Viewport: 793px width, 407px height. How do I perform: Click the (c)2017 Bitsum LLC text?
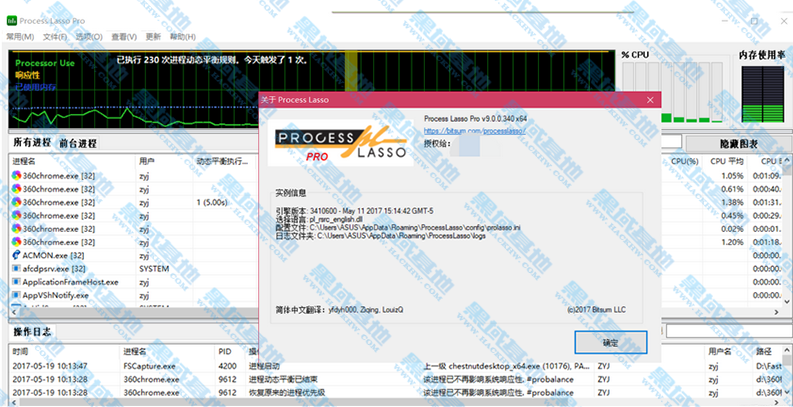pyautogui.click(x=597, y=309)
